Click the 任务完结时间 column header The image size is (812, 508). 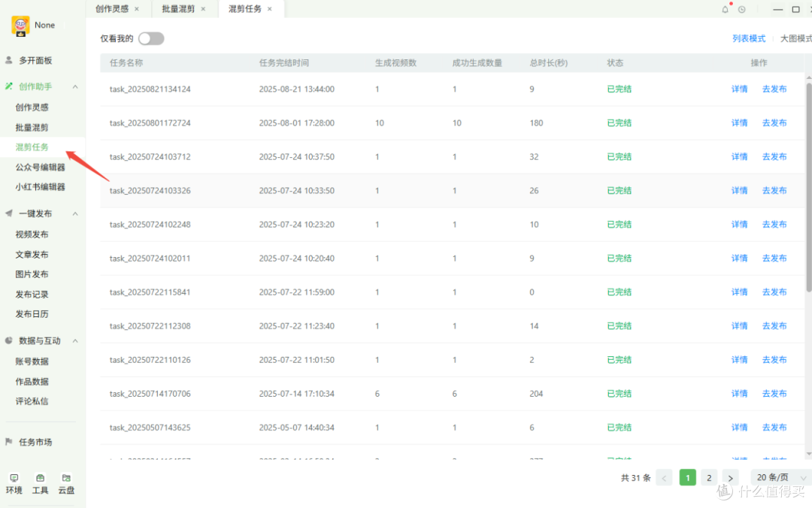click(x=283, y=62)
